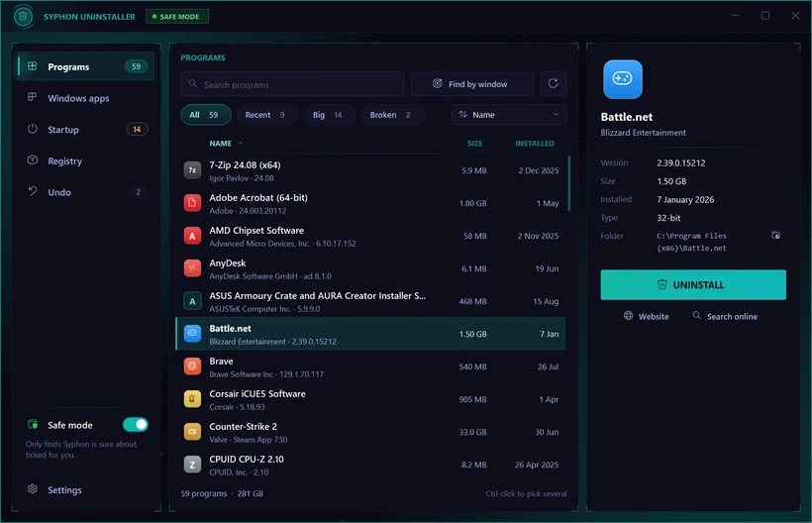This screenshot has width=812, height=523.
Task: Click the SAFE MODE badge in title bar
Action: (177, 17)
